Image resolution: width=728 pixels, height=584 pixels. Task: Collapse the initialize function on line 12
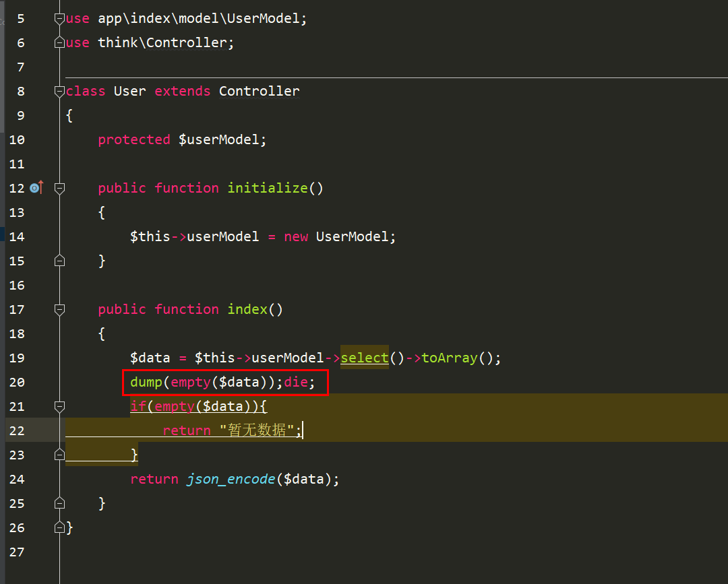(x=59, y=189)
